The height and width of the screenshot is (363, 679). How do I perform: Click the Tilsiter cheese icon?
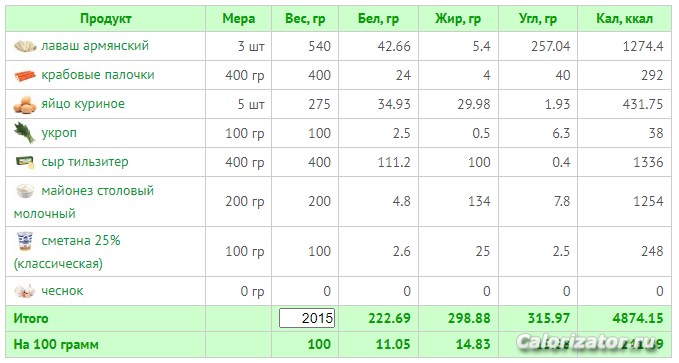click(25, 162)
